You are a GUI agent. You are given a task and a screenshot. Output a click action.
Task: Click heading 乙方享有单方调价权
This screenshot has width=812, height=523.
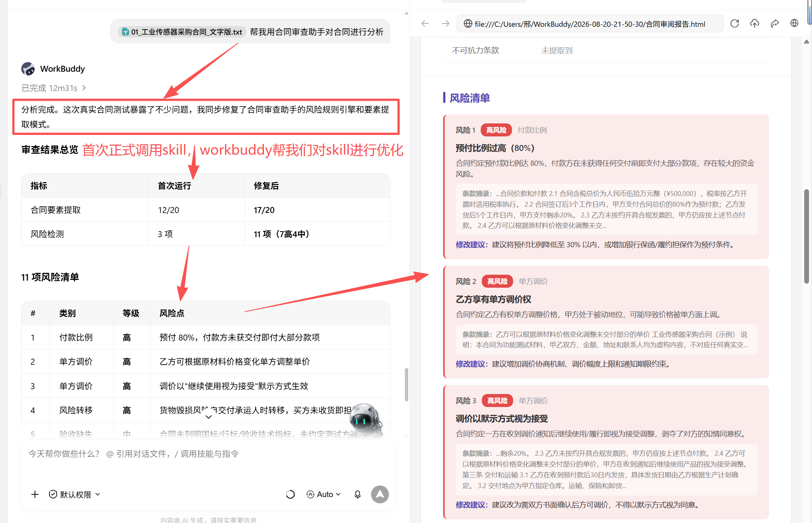[493, 299]
